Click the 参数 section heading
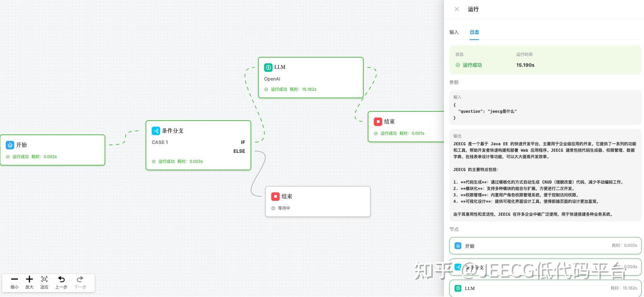The height and width of the screenshot is (297, 644). click(454, 82)
